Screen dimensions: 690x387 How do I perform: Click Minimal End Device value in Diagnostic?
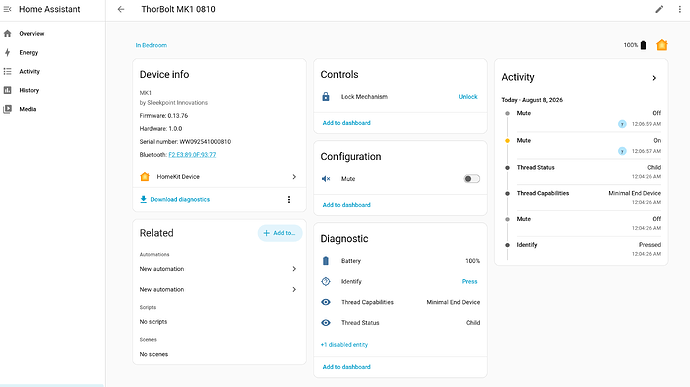tap(453, 302)
